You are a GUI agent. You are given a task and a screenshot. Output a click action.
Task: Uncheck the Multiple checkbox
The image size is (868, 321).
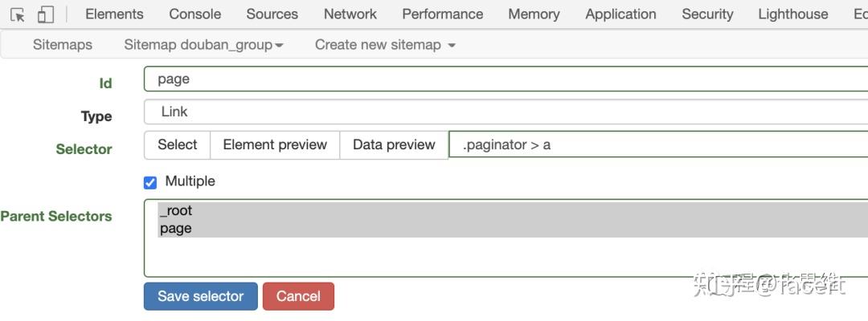[x=150, y=182]
